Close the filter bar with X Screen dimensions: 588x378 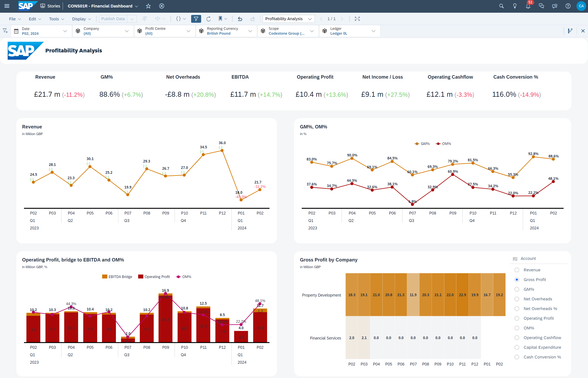click(583, 31)
